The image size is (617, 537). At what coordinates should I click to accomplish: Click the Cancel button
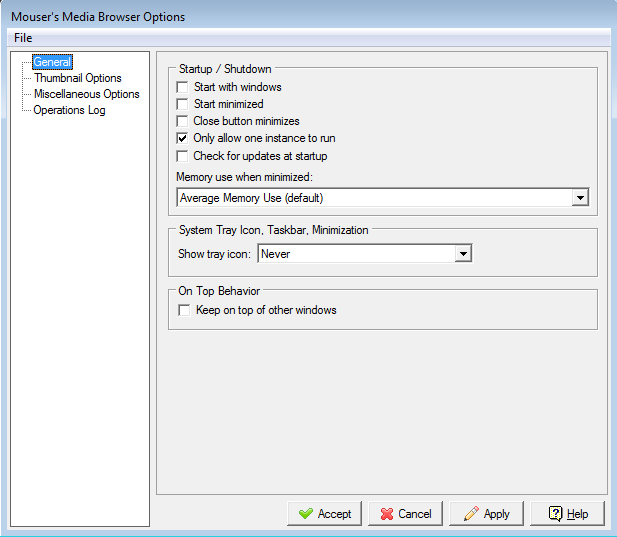click(x=405, y=513)
